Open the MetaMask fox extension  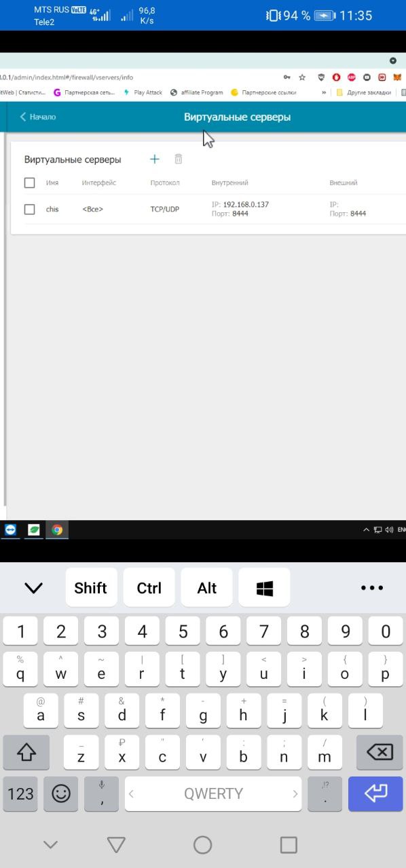[x=398, y=77]
